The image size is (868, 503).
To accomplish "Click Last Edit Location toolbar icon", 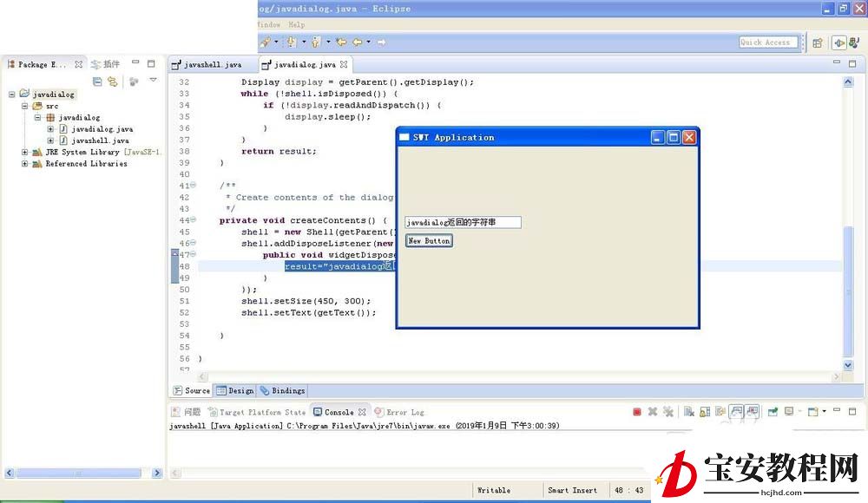I will pyautogui.click(x=341, y=42).
